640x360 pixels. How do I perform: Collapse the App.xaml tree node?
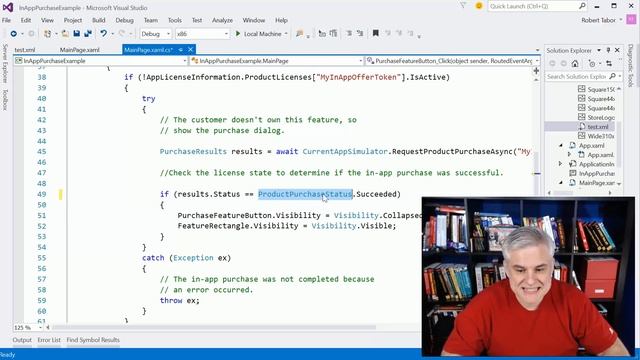pos(561,145)
